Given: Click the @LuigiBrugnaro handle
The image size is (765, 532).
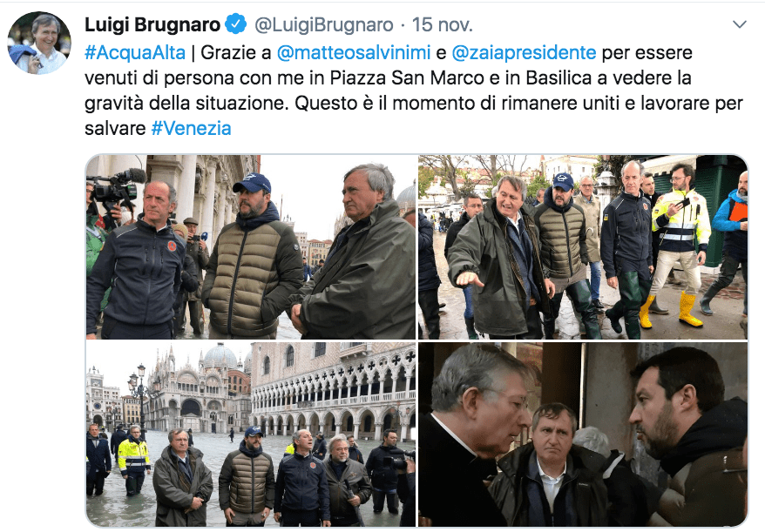Looking at the screenshot, I should [324, 24].
